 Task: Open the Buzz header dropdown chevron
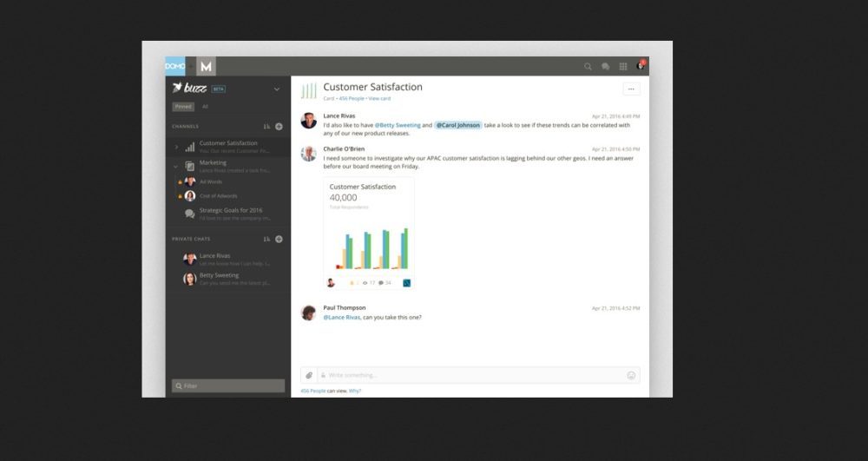point(277,89)
